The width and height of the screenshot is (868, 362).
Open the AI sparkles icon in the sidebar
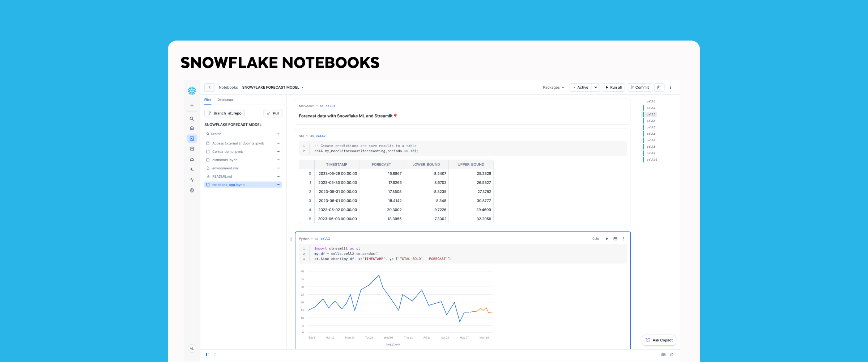coord(192,169)
